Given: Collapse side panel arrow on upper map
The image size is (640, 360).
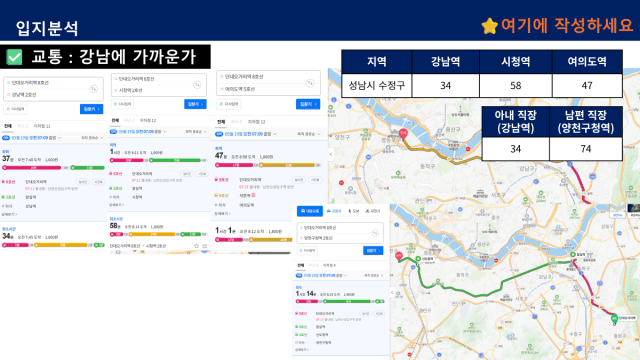Looking at the screenshot, I should tap(331, 154).
